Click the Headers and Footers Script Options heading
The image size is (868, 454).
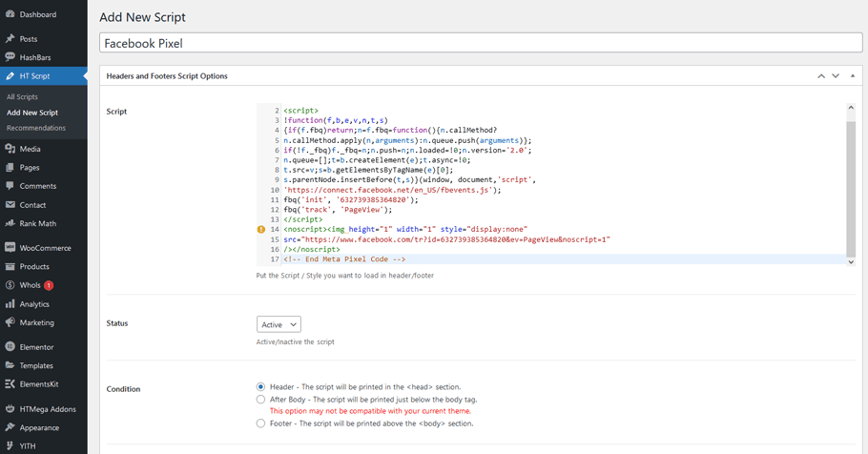pos(167,76)
